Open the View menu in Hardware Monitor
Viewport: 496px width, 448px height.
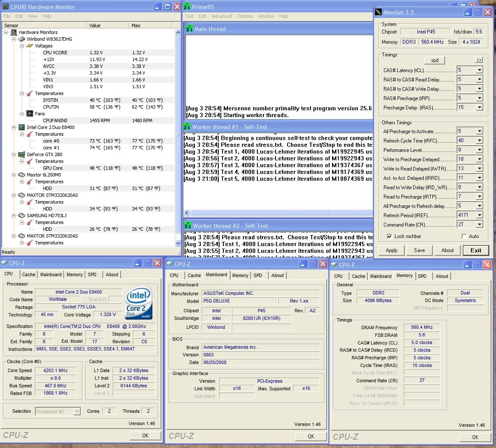tap(33, 16)
